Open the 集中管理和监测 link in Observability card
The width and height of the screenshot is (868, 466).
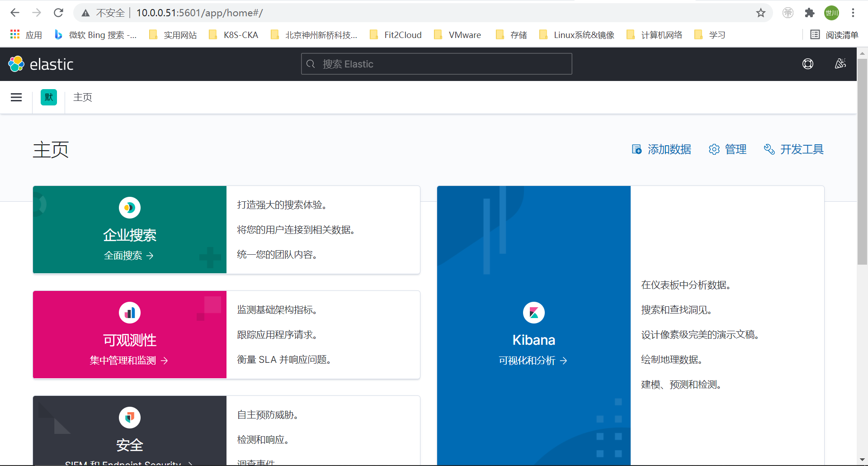(129, 361)
